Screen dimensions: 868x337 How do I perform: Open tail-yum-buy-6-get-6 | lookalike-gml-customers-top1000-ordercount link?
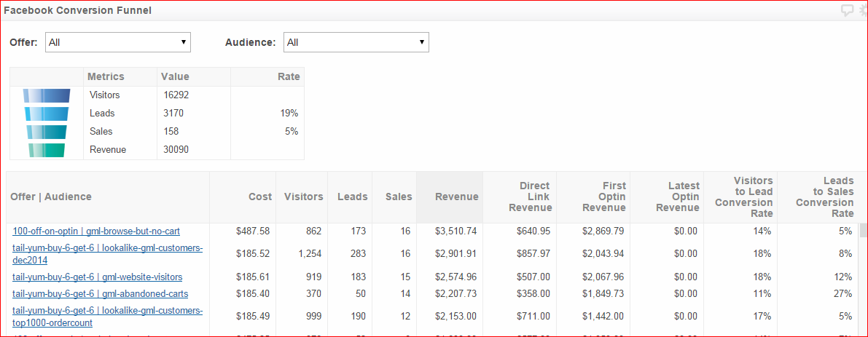coord(107,317)
